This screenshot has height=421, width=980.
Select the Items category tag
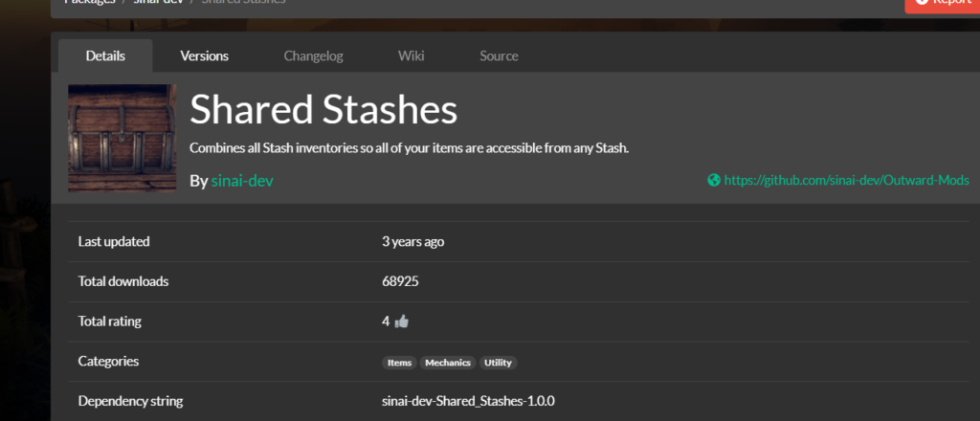pos(399,363)
